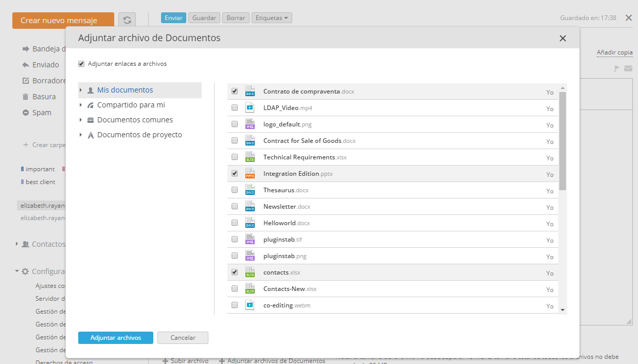Click the Compartido para mi share icon
The width and height of the screenshot is (638, 364).
coord(91,105)
